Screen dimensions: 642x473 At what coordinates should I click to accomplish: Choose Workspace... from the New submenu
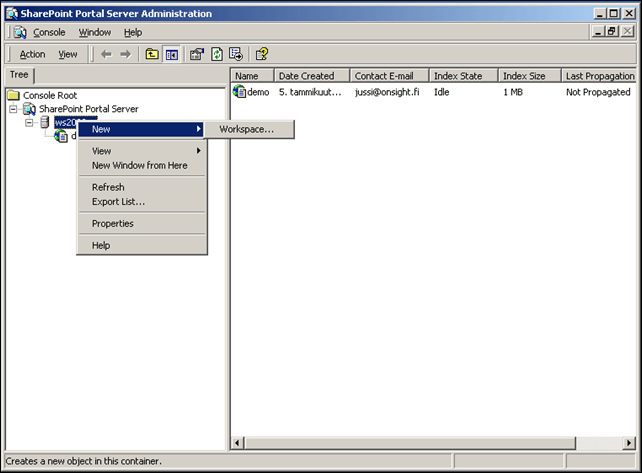(x=249, y=129)
